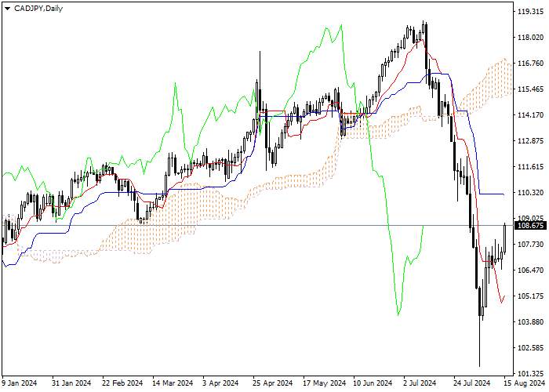
Task: Select price scale value 114.170
Action: tap(530, 115)
